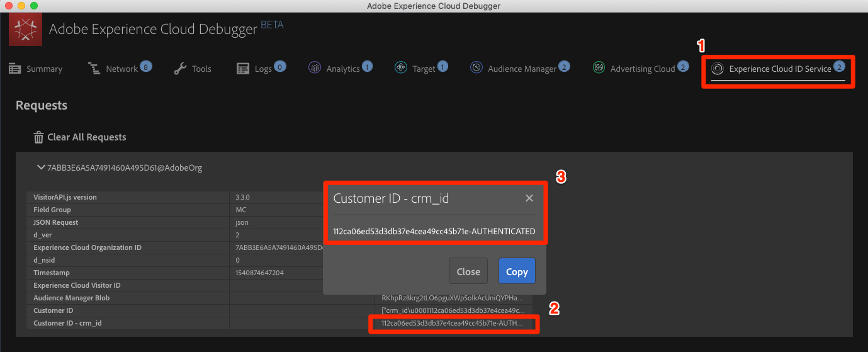Click the trash can icon for Clear All Requests
Image resolution: width=868 pixels, height=352 pixels.
point(38,137)
